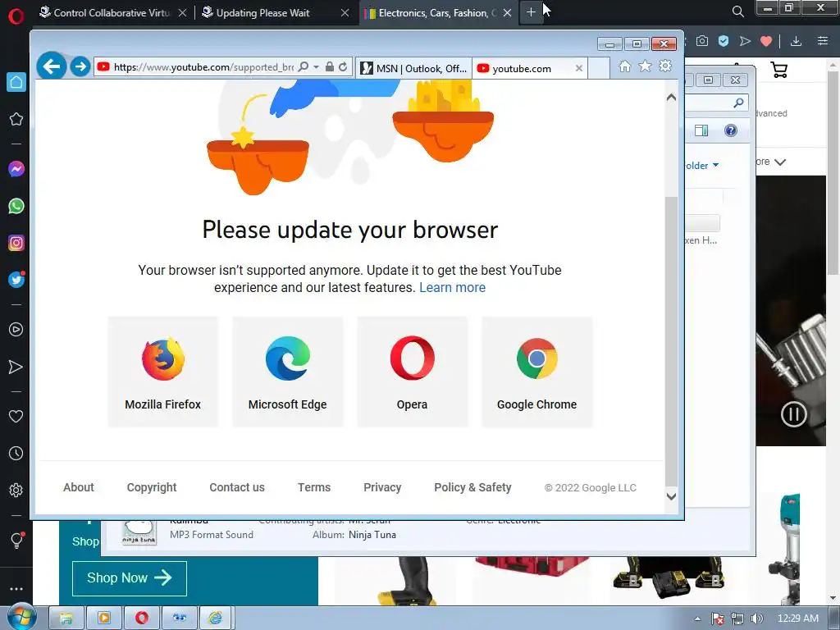The height and width of the screenshot is (630, 840).
Task: Switch to Updating Please Wait tab
Action: (x=276, y=13)
